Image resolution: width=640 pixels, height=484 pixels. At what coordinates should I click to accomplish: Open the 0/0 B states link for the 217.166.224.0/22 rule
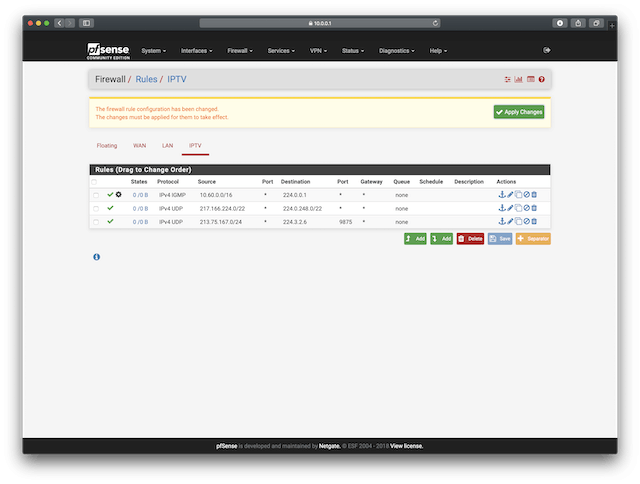click(x=140, y=209)
